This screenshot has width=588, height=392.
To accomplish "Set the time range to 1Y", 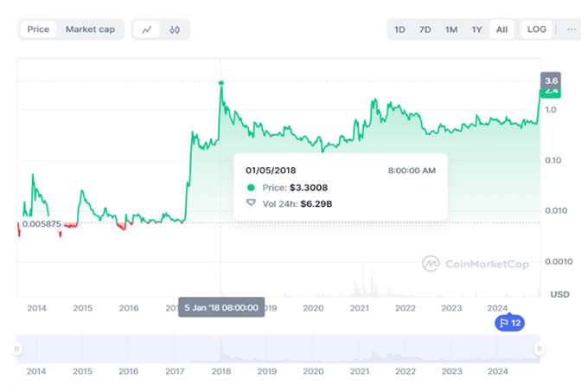I will pos(476,29).
